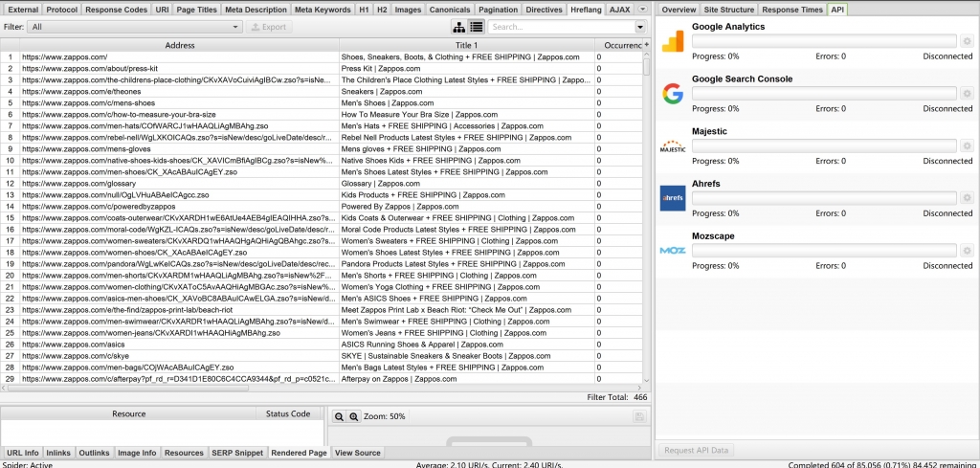Add column using plus icon

[646, 45]
